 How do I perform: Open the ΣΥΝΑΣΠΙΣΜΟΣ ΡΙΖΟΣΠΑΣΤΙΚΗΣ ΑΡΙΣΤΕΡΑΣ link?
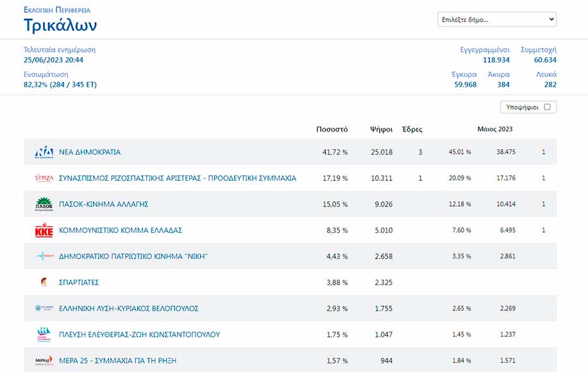point(178,178)
